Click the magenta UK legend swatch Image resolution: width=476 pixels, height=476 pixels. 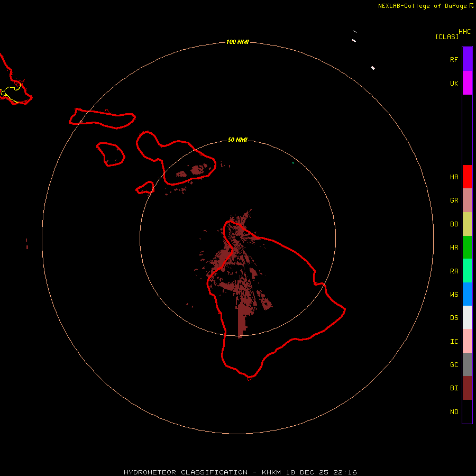pyautogui.click(x=467, y=83)
